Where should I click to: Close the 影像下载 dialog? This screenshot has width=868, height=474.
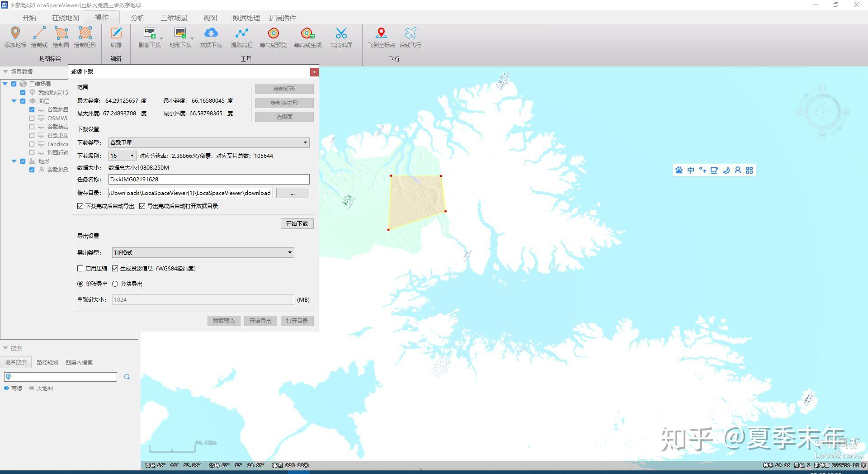pos(314,72)
